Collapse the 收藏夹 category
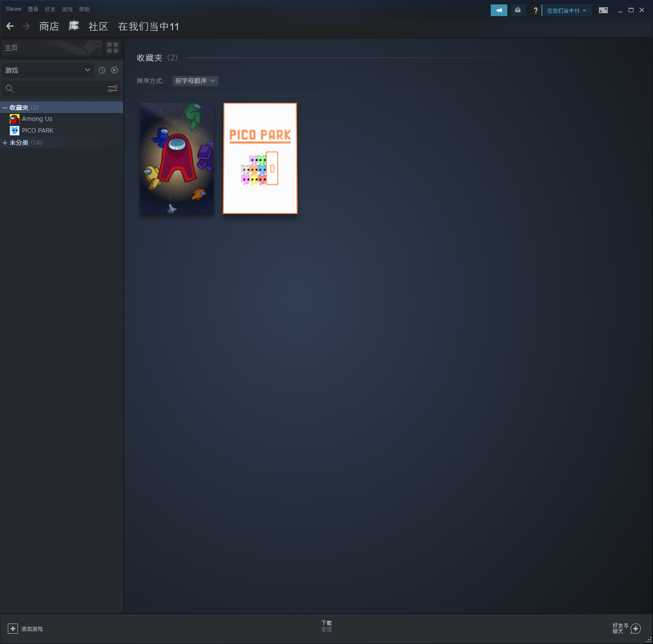This screenshot has width=653, height=644. pos(5,108)
